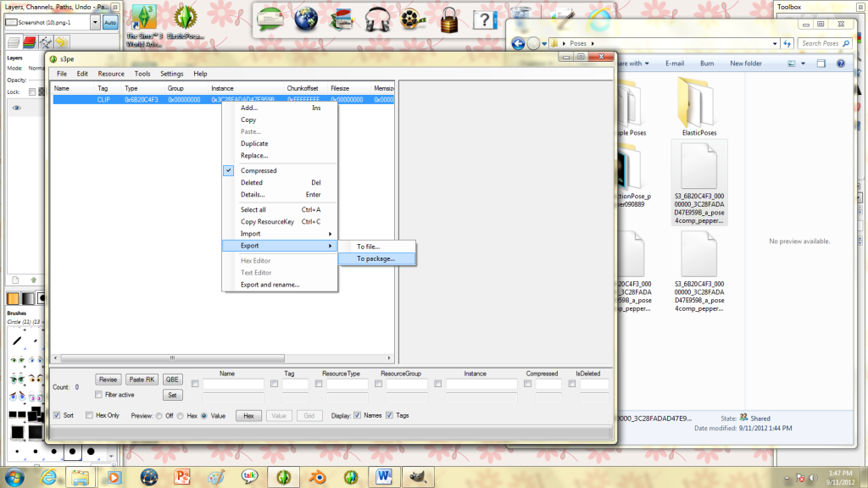The image size is (868, 488).
Task: Go back in Explorer Poses window
Action: (518, 43)
